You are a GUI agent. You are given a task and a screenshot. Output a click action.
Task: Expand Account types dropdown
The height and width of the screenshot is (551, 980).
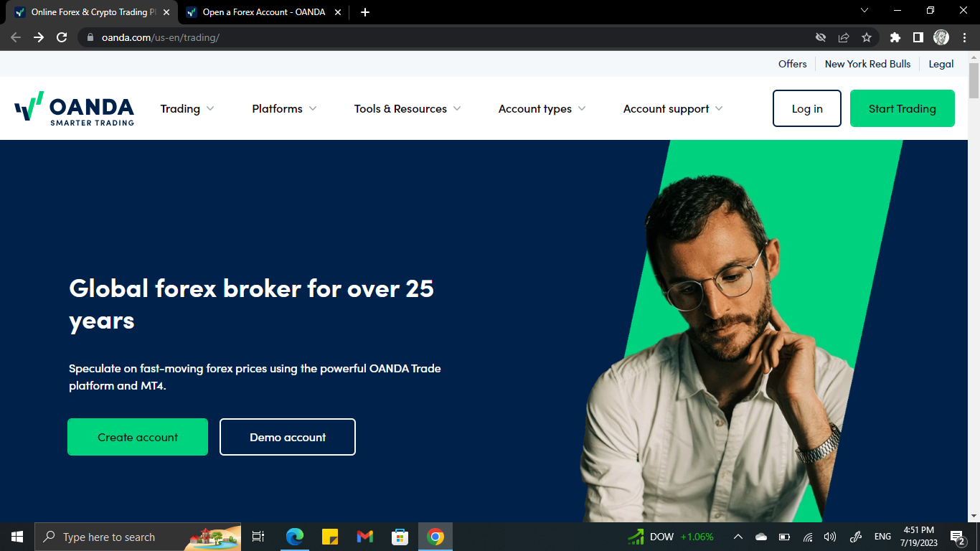click(x=542, y=109)
